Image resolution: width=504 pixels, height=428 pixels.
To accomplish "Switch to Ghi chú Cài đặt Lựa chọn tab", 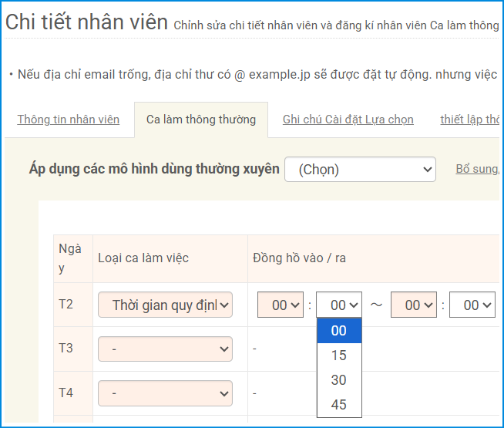I will [x=348, y=120].
